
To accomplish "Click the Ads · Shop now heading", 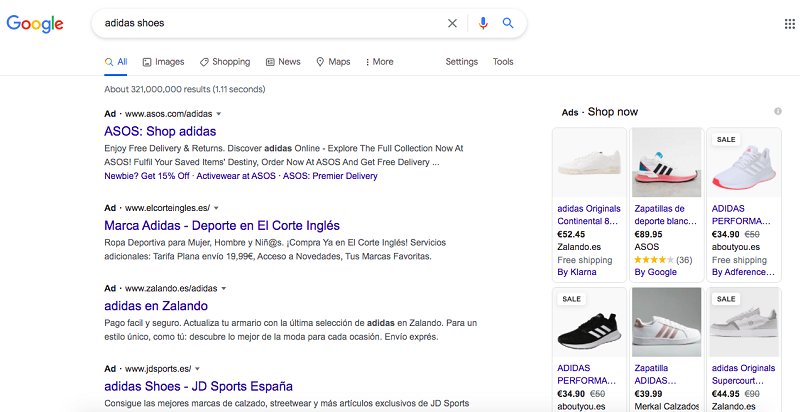I will pos(599,112).
